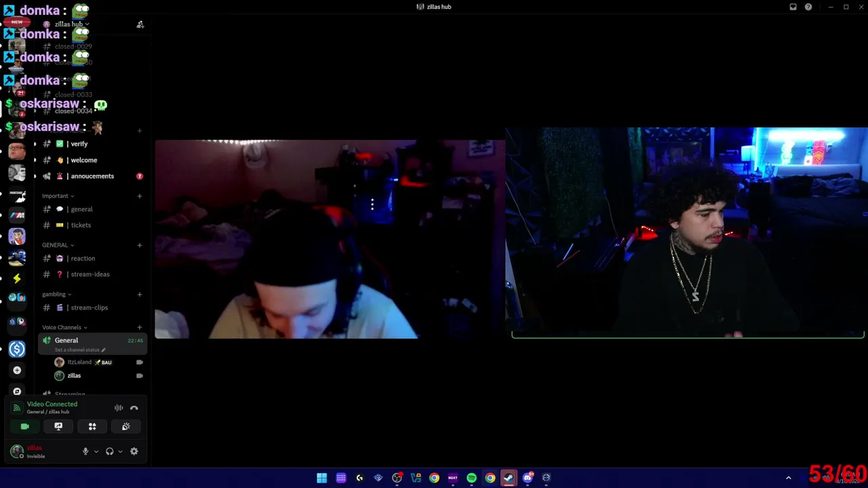
Task: Add a server with the plus button
Action: click(x=17, y=370)
